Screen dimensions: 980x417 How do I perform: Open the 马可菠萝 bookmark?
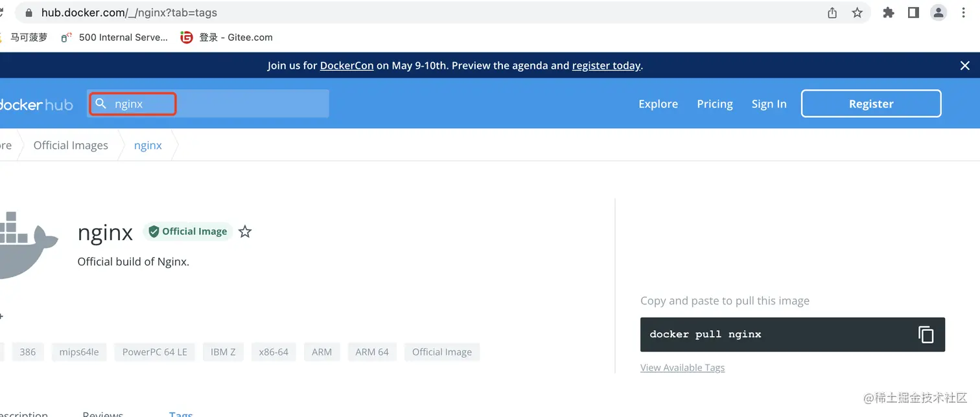tap(24, 38)
